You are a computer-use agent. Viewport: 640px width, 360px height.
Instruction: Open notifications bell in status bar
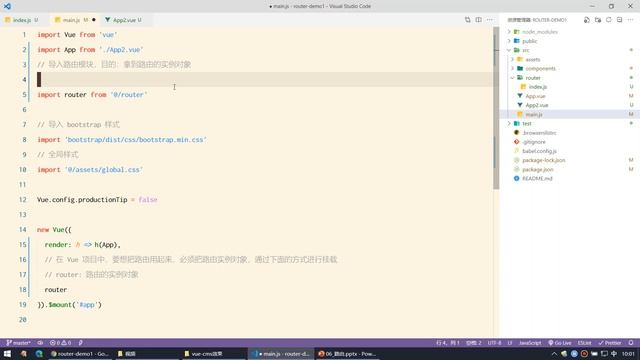(631, 343)
